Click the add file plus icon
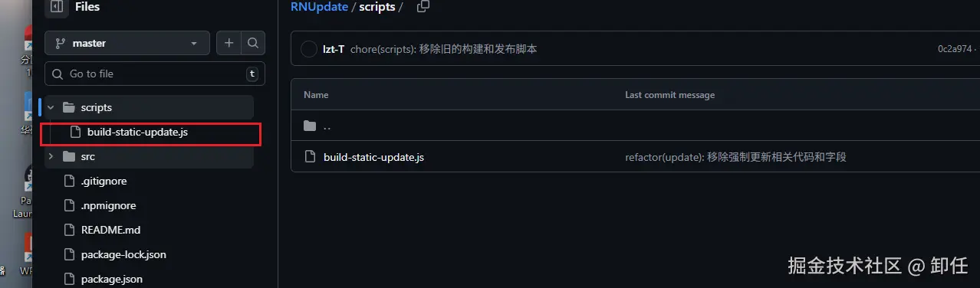The height and width of the screenshot is (288, 980). (x=229, y=44)
